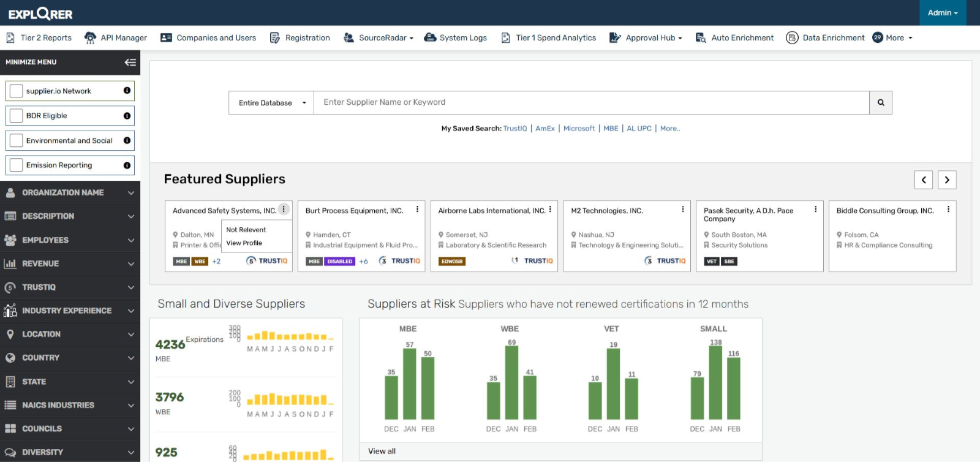Open SourceRadar menu
Image resolution: width=980 pixels, height=462 pixels.
tap(379, 38)
